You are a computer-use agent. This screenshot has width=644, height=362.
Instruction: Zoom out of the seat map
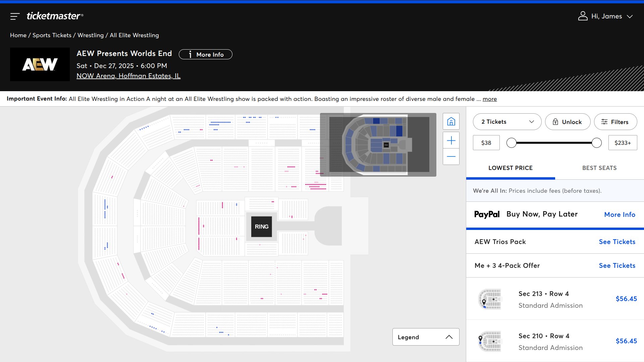click(x=451, y=157)
